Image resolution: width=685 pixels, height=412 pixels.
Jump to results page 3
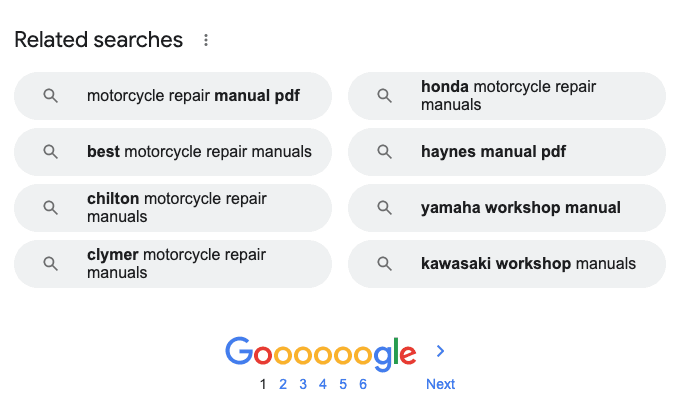coord(303,384)
